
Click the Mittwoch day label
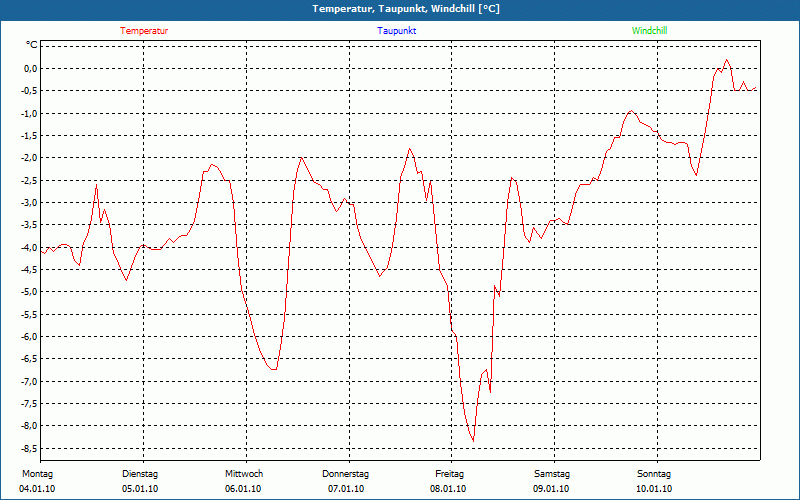pos(244,474)
